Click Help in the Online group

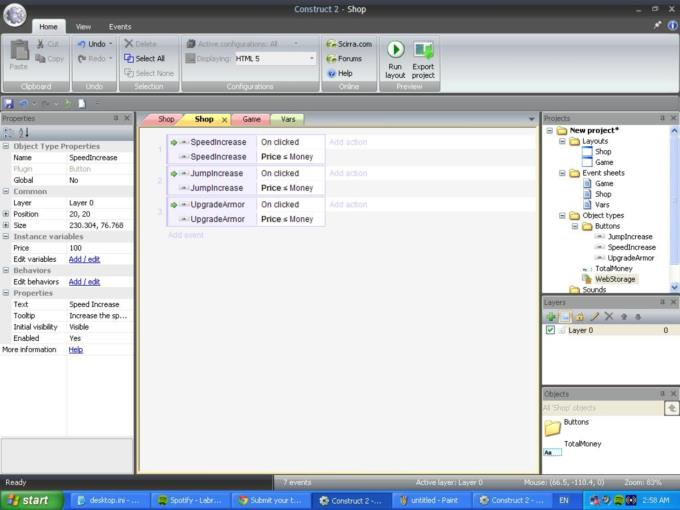click(340, 73)
